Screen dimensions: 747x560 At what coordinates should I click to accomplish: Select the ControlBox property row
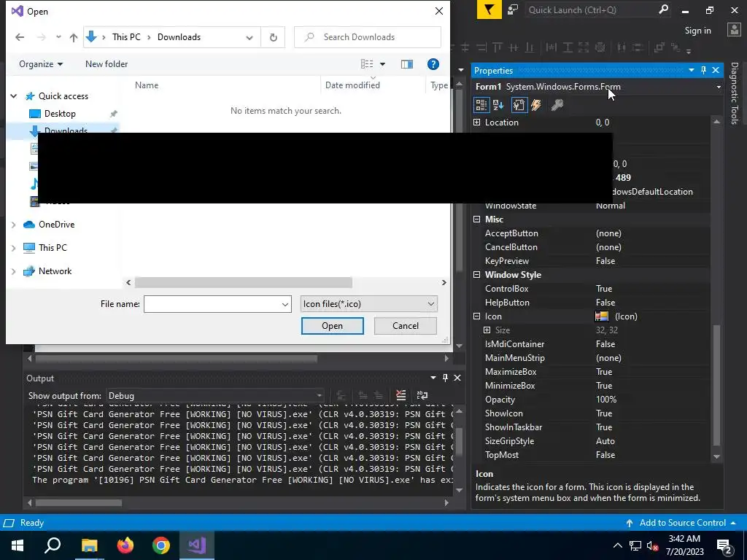591,289
